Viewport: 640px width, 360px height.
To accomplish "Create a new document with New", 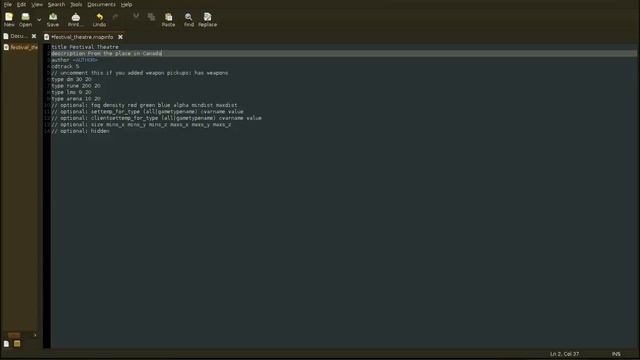I will 9,19.
